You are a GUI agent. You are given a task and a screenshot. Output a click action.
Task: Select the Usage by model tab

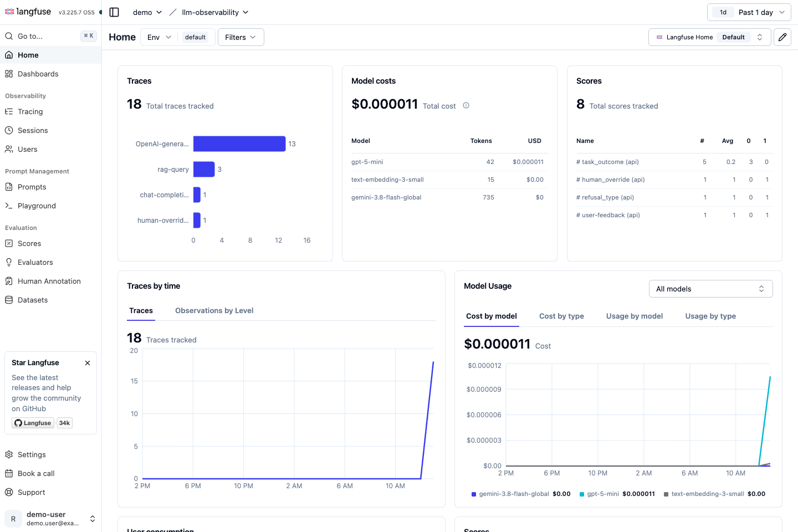tap(635, 316)
